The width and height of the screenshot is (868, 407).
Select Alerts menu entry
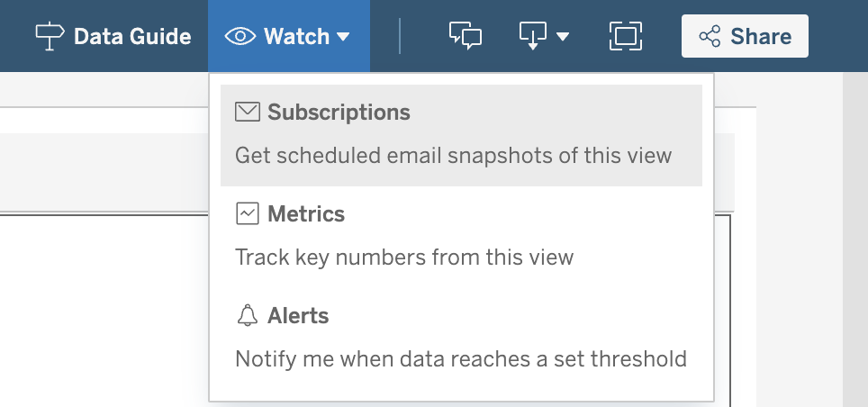[x=461, y=338]
